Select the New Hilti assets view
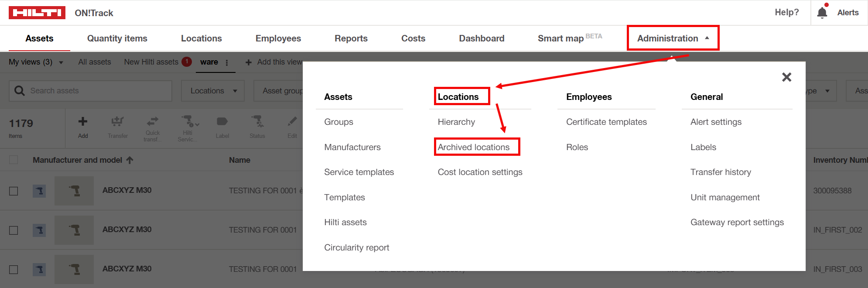The image size is (868, 288). click(x=151, y=62)
